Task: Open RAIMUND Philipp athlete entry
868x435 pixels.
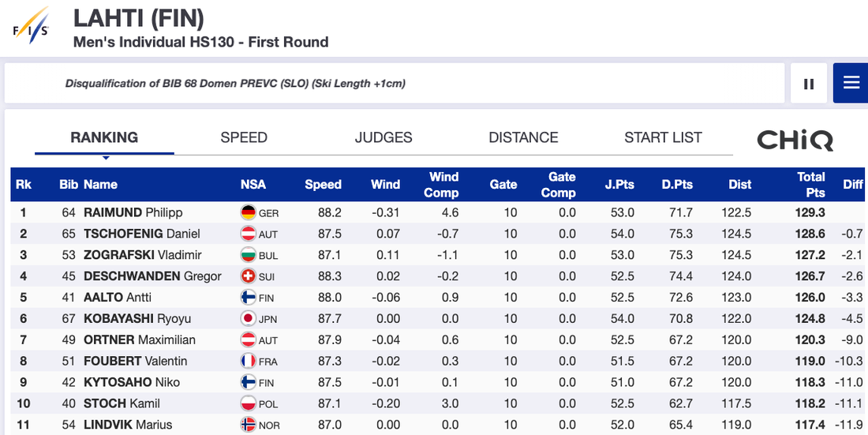Action: coord(133,212)
